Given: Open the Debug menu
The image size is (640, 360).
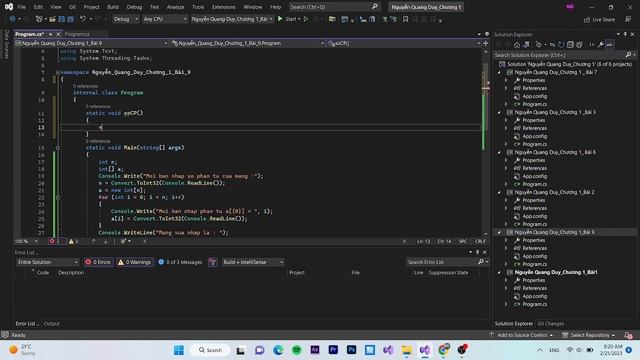Looking at the screenshot, I should tap(134, 7).
